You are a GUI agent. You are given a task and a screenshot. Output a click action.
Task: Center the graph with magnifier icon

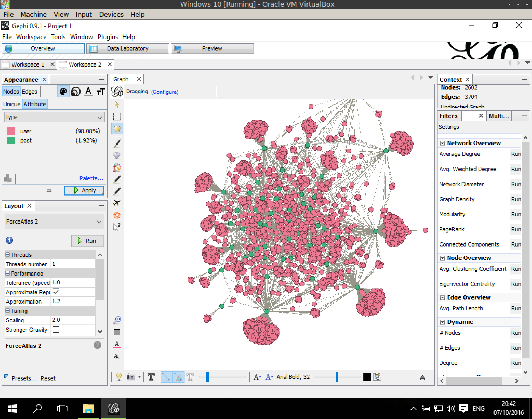pyautogui.click(x=117, y=320)
